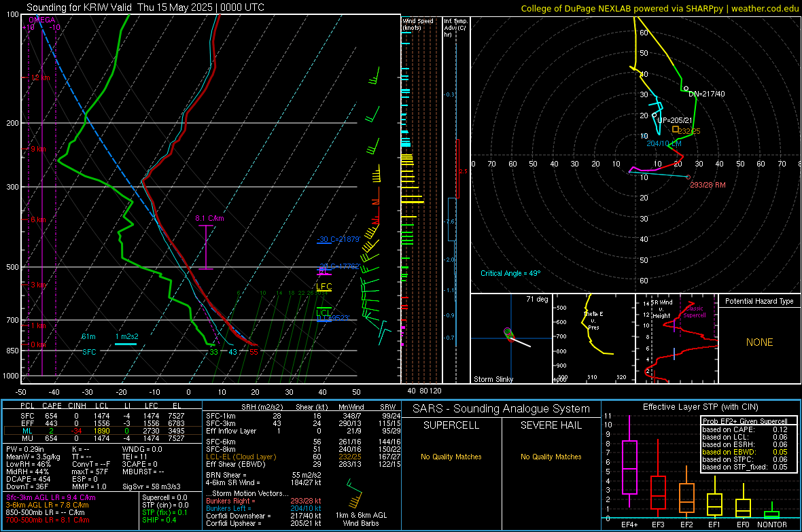Click 'No Quality Matches' under SUPERCELL
This screenshot has height=532, width=802.
451,457
